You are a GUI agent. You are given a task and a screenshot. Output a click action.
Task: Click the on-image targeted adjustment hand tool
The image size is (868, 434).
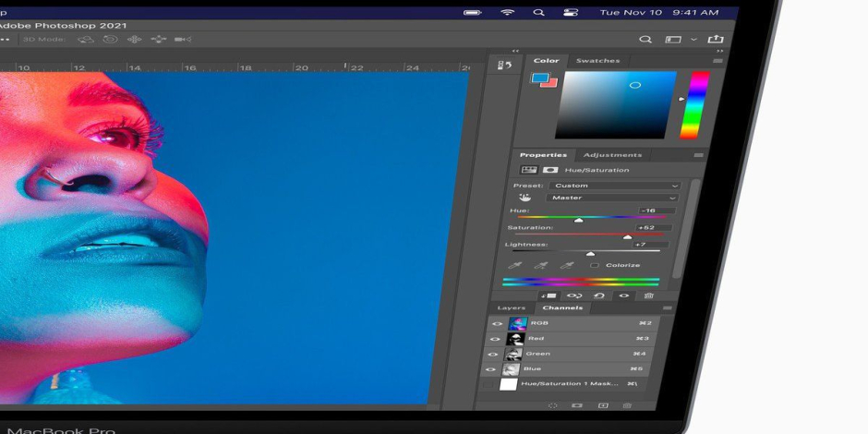pyautogui.click(x=525, y=197)
